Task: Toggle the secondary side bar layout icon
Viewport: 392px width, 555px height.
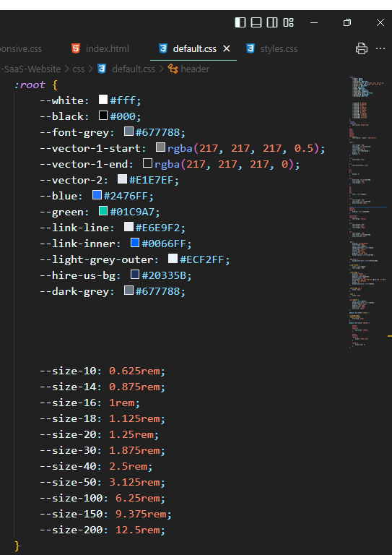Action: click(272, 22)
